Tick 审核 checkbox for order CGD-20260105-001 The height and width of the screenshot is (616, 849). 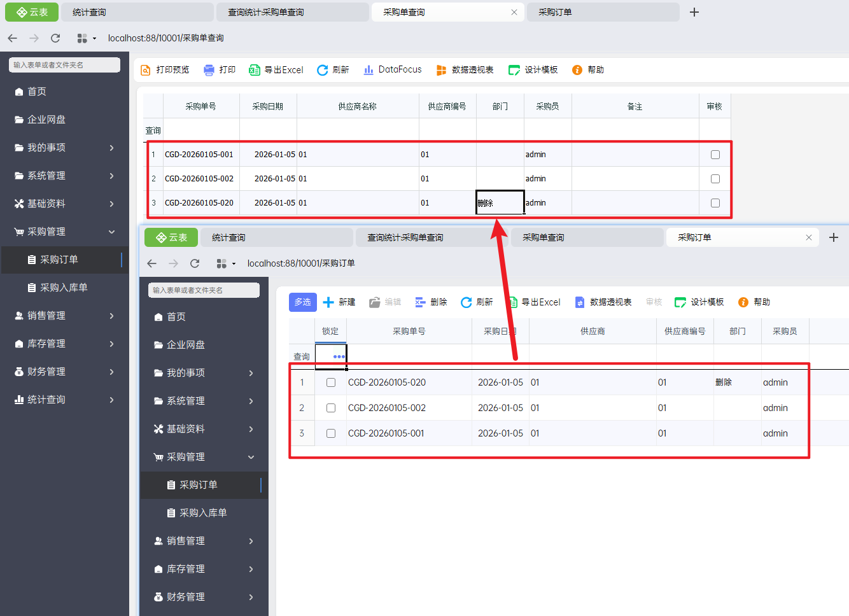[x=715, y=155]
